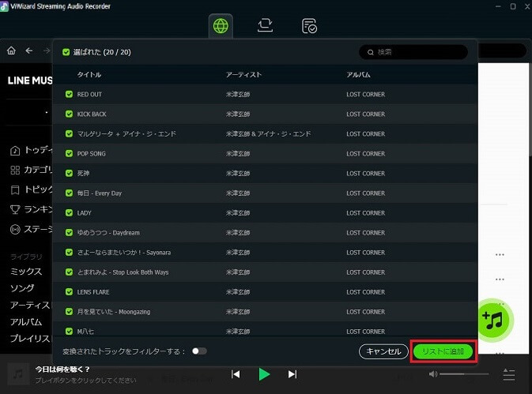This screenshot has width=532, height=394.
Task: Open the playback queue icon
Action: (x=509, y=374)
